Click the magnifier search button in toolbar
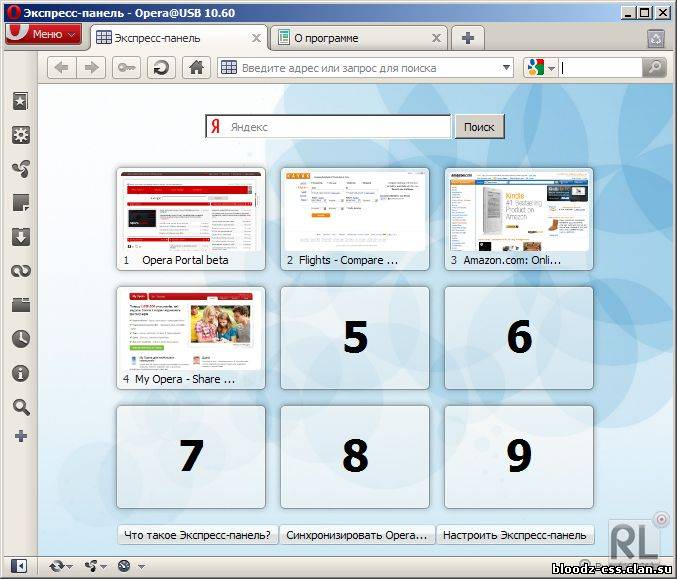The image size is (677, 579). [x=654, y=68]
